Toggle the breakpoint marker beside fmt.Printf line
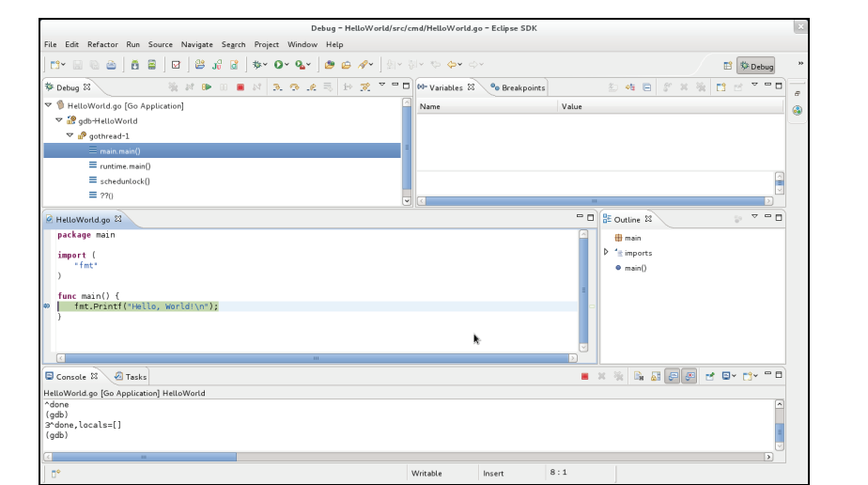This screenshot has width=868, height=485. (x=47, y=305)
